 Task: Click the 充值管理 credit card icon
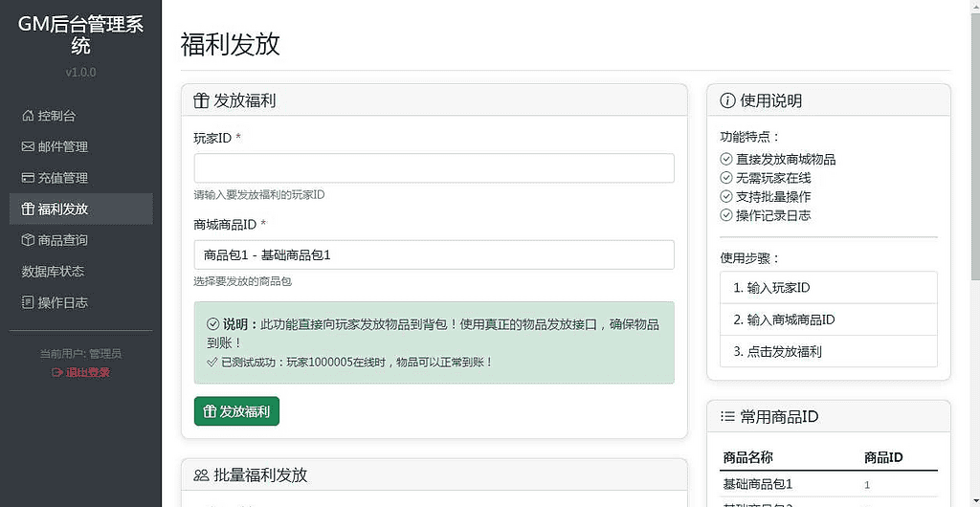[28, 178]
